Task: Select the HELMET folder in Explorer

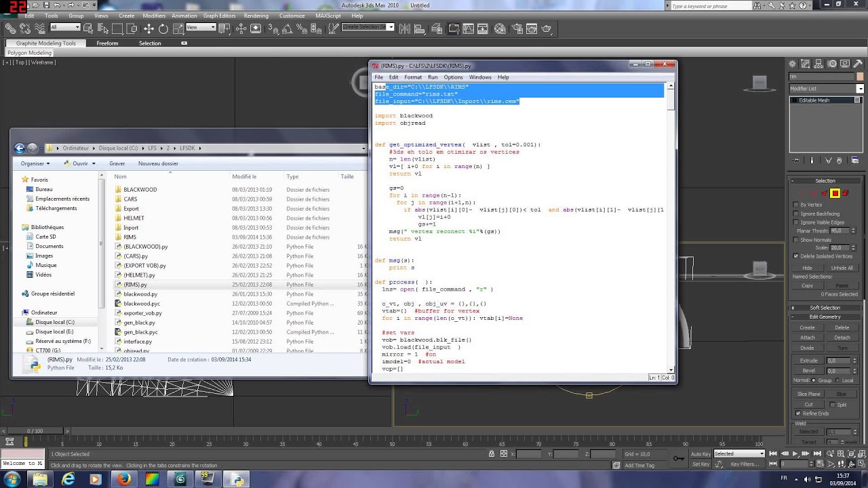Action: [x=134, y=218]
